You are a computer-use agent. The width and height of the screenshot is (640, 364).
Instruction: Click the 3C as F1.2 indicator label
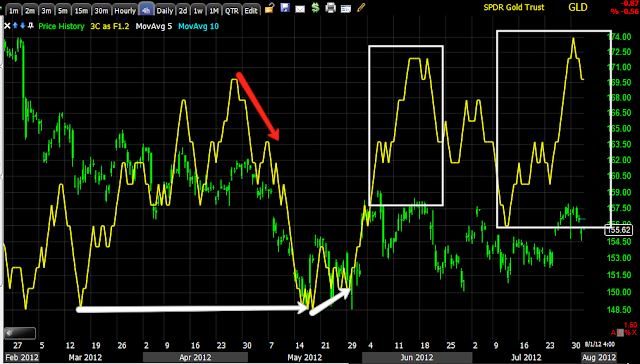[110, 27]
